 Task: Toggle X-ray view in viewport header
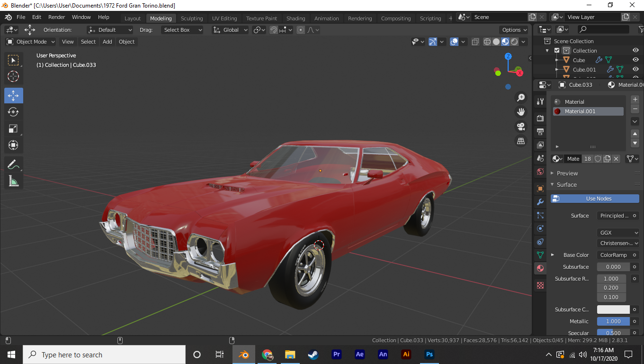coord(475,42)
